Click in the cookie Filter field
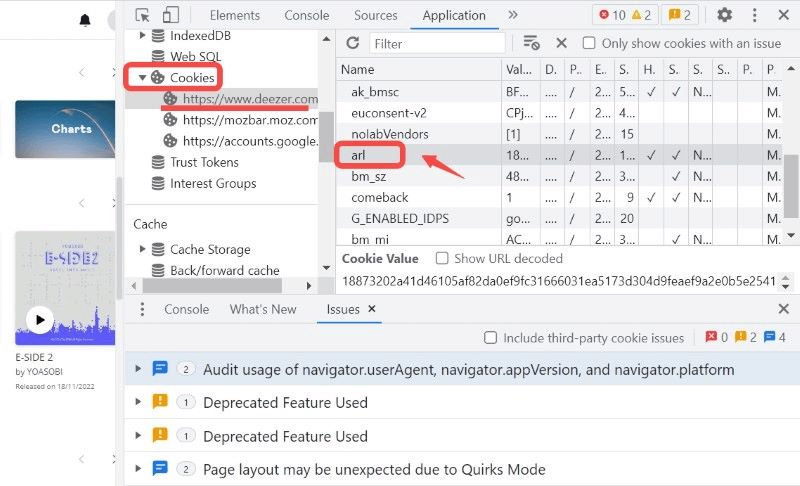 click(x=437, y=43)
